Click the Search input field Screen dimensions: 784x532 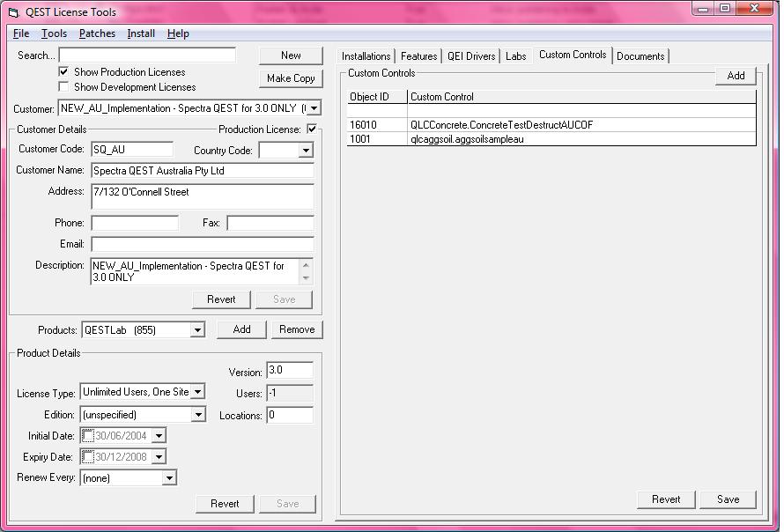click(x=147, y=55)
